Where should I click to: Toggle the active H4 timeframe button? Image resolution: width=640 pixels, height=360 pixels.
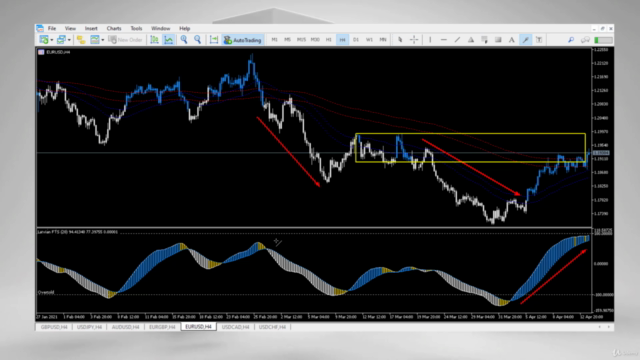[342, 40]
